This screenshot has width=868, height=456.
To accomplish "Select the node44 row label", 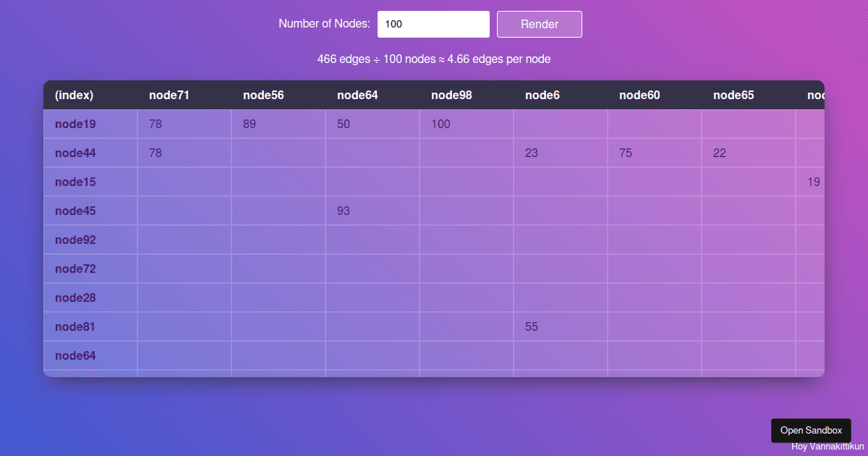I will coord(75,153).
